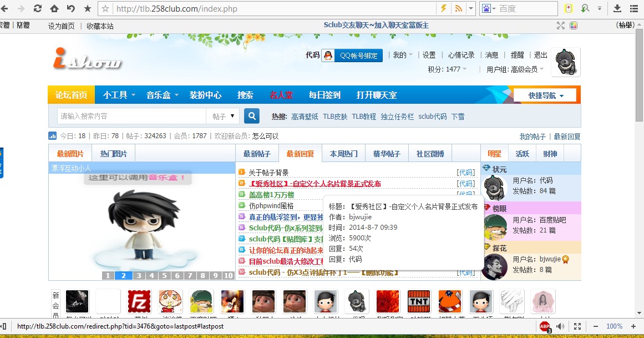Expand the 我的 dropdown menu

click(403, 55)
